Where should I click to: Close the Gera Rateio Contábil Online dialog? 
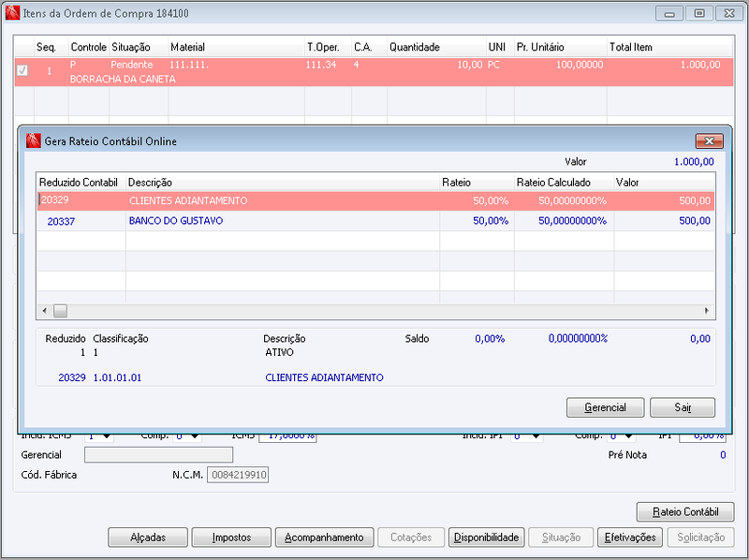pyautogui.click(x=710, y=141)
